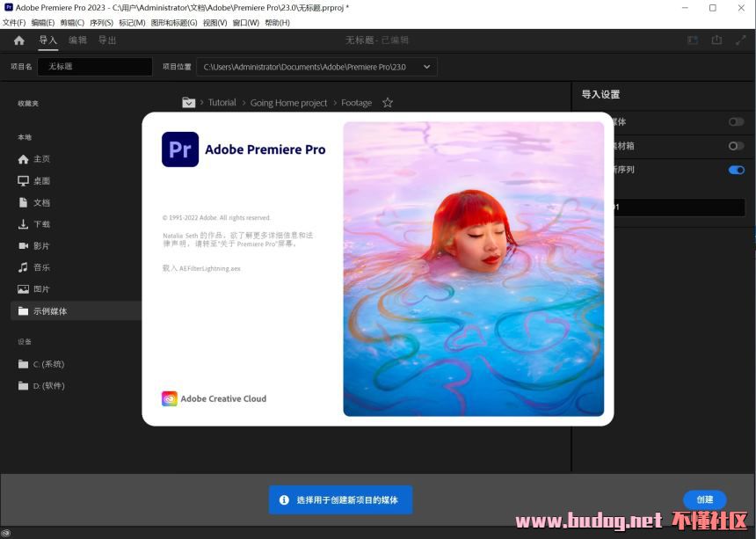Toggle fullscreen with the expand arrows icon
Screen dimensions: 756x539
(x=740, y=40)
